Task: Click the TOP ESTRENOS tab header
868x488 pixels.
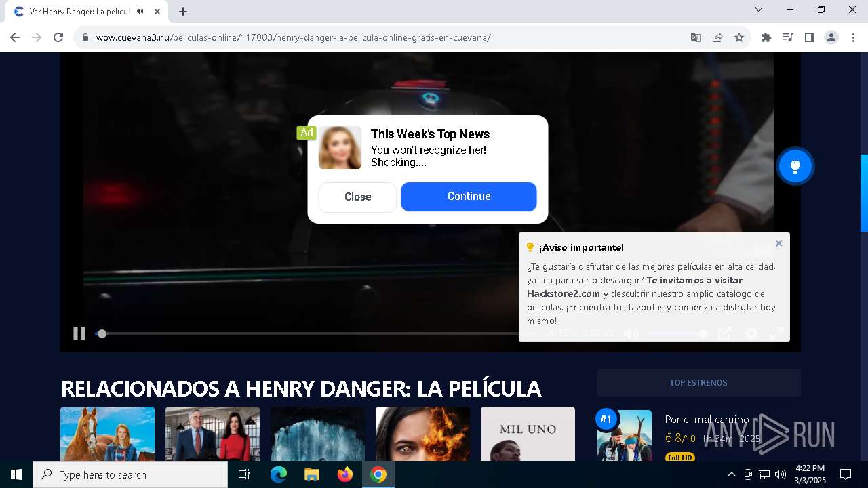Action: 698,383
